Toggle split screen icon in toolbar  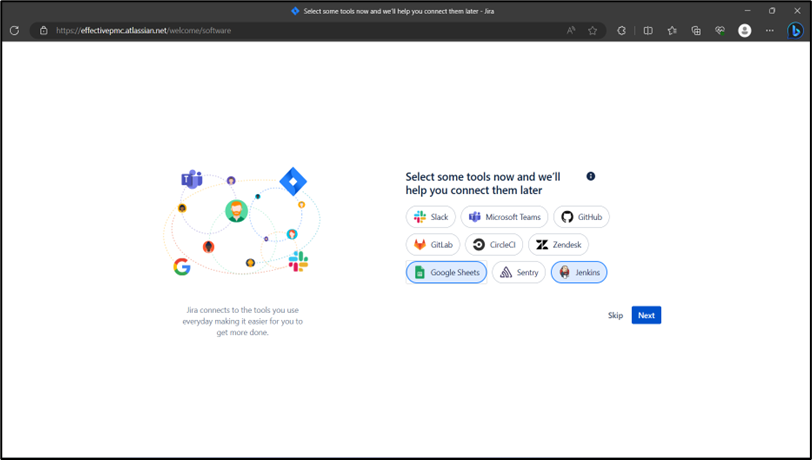pos(648,31)
